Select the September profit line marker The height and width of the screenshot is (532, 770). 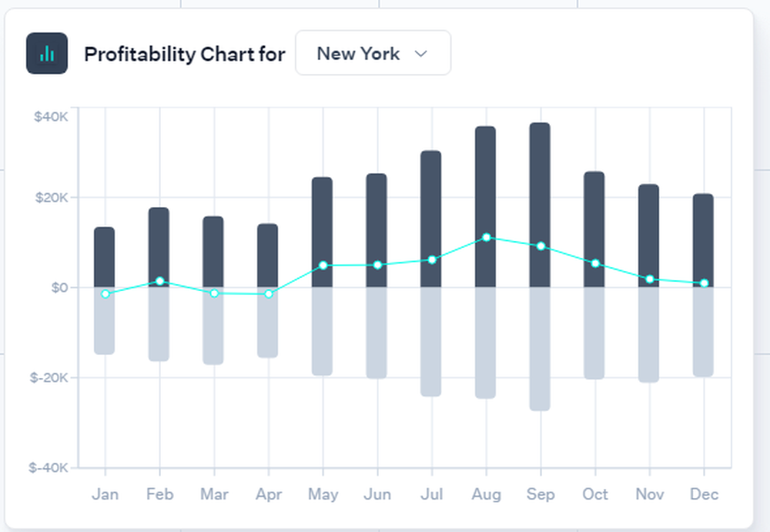(x=541, y=246)
